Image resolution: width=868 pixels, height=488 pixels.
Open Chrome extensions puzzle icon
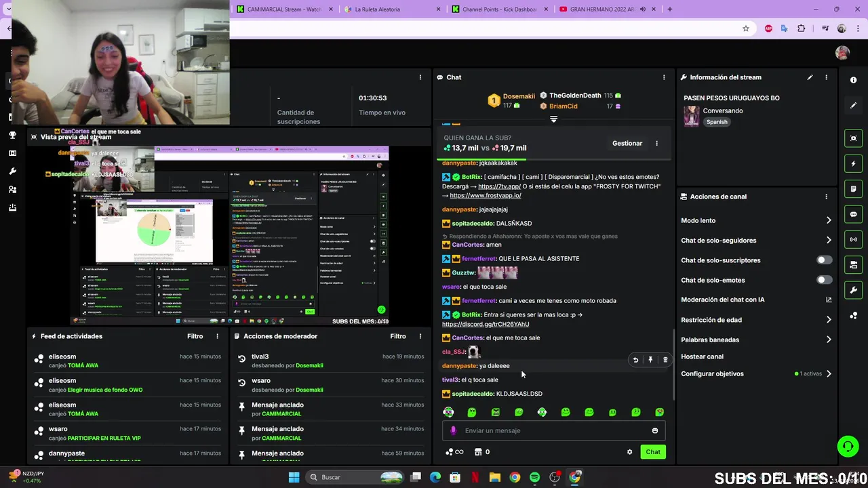tap(802, 28)
